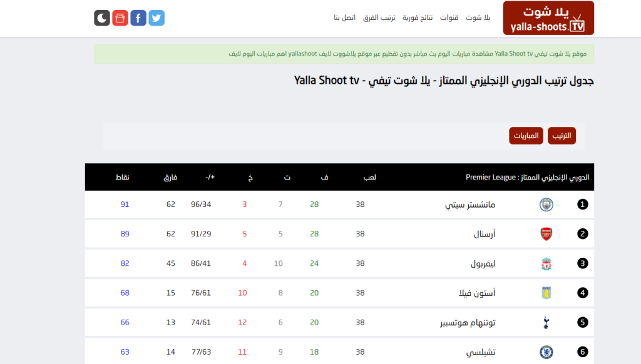The height and width of the screenshot is (364, 641).
Task: Open the يلا شوت menu item
Action: (x=478, y=18)
